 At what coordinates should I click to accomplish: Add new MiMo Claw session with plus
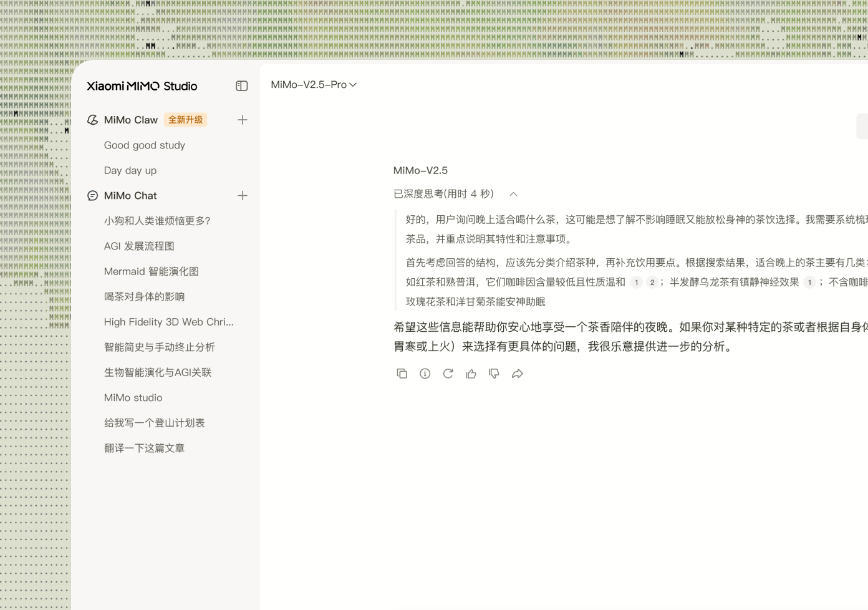(243, 120)
